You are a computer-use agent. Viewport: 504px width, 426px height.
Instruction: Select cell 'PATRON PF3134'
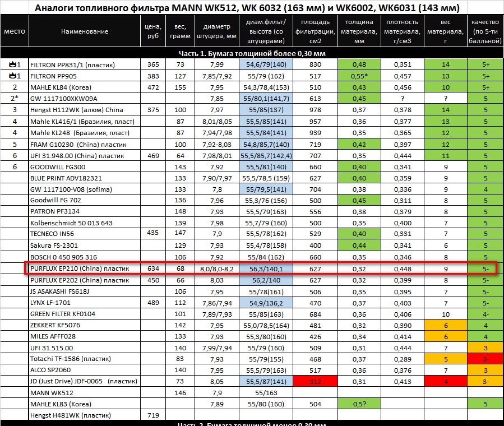coord(85,211)
